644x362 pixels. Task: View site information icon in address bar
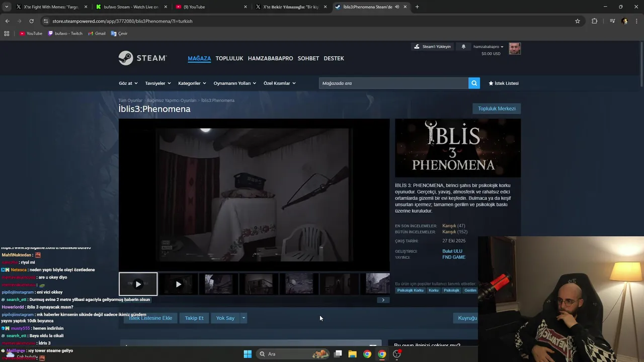pyautogui.click(x=46, y=21)
